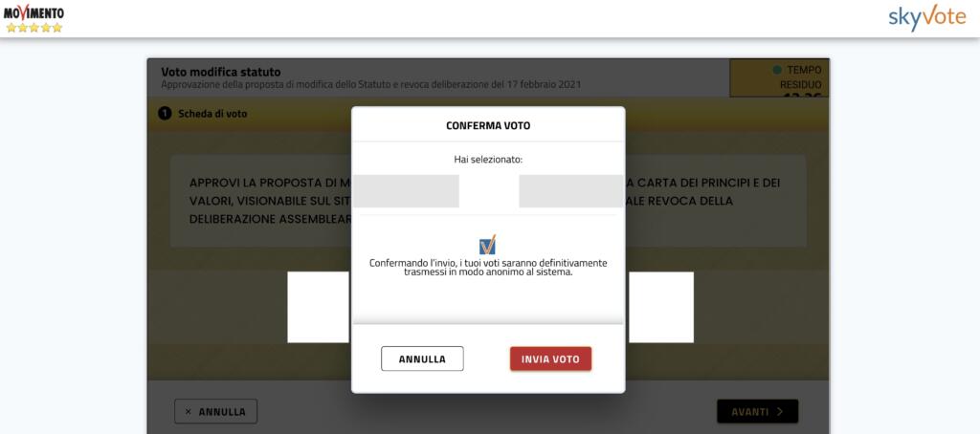Click the right gray selection box in the dialog
Image resolution: width=980 pixels, height=434 pixels.
click(x=570, y=191)
